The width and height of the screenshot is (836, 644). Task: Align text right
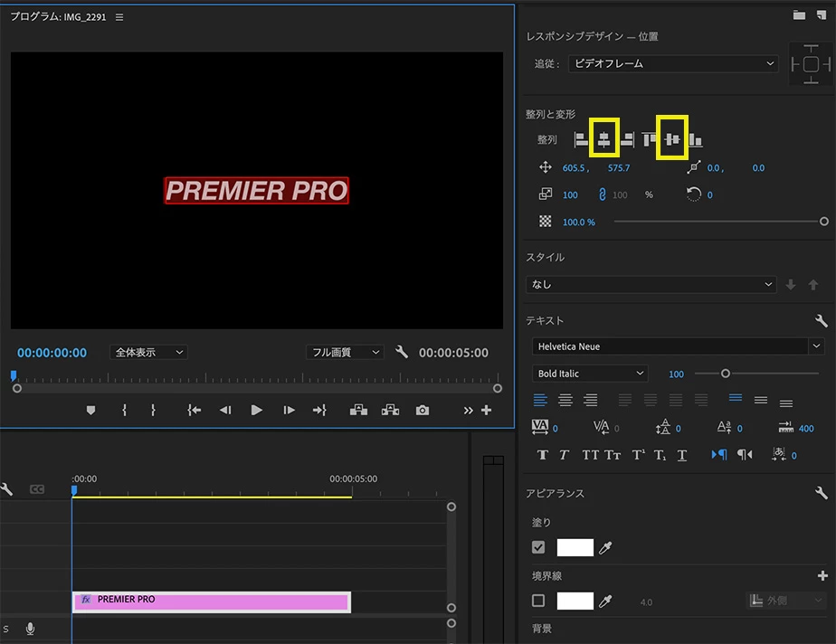coord(590,399)
